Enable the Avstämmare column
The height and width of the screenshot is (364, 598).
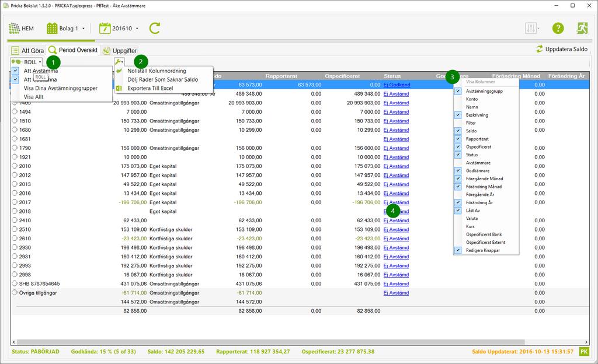pos(478,163)
